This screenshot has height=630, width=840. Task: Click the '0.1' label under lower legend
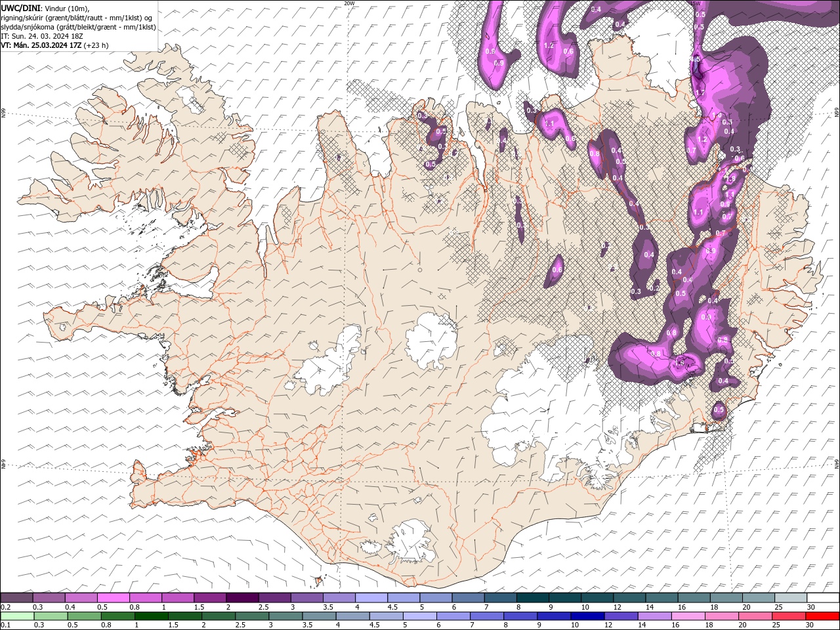tap(4, 625)
